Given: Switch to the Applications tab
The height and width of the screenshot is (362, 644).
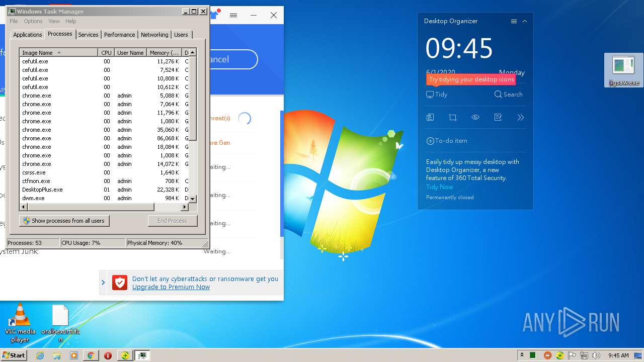Looking at the screenshot, I should pyautogui.click(x=27, y=35).
